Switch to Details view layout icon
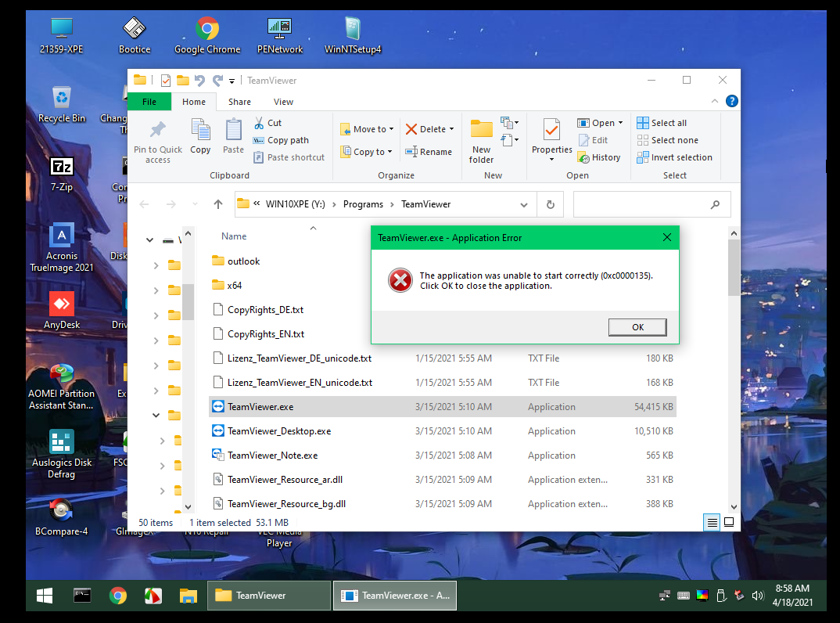This screenshot has width=840, height=623. [712, 522]
